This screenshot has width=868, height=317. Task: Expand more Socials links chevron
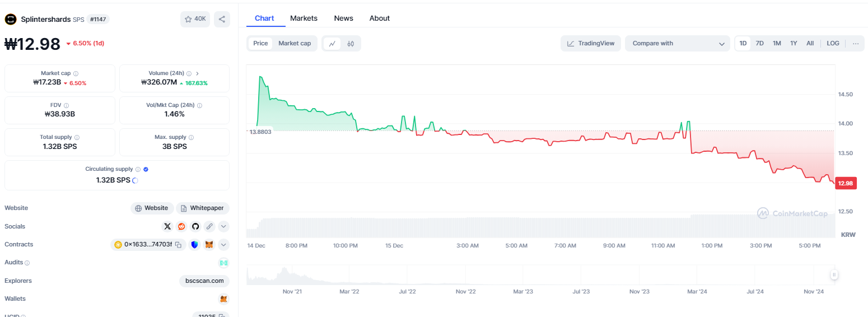[x=223, y=226]
